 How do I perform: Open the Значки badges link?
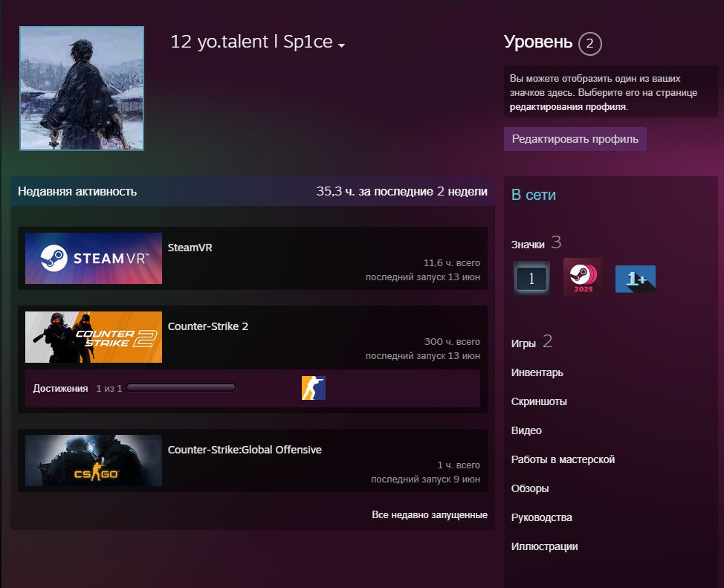point(528,245)
